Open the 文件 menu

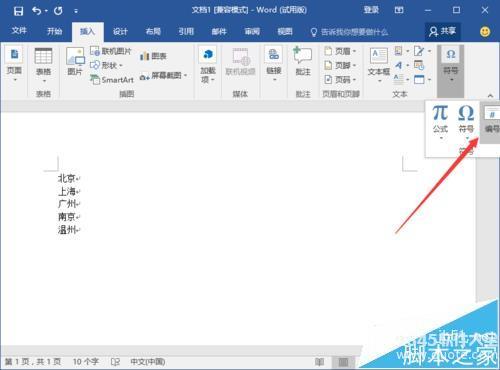click(19, 31)
